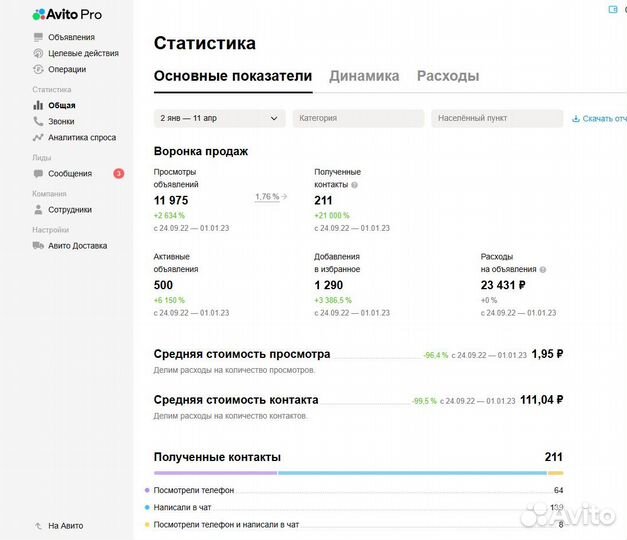
Task: Click the -96,4 % view cost change
Action: (x=436, y=355)
